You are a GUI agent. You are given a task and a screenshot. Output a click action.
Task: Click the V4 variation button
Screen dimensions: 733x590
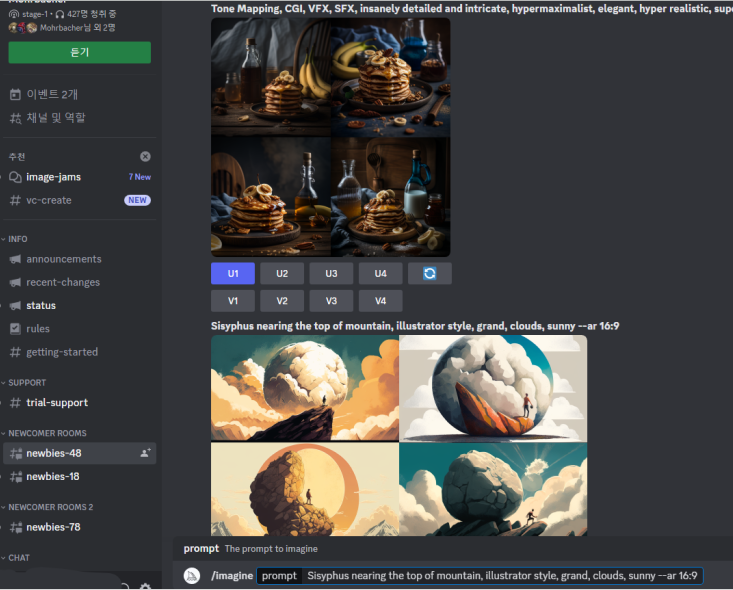coord(381,301)
